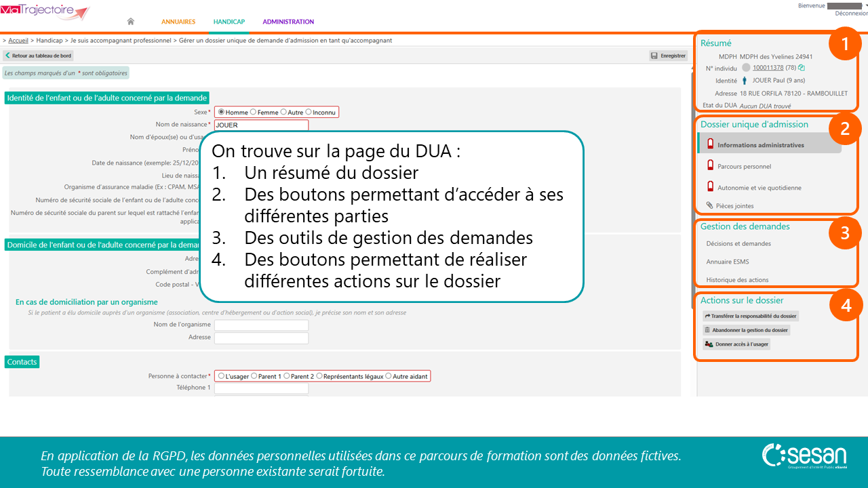Screen dimensions: 868x488
Task: Choose L'usager as contact person
Action: pos(222,375)
